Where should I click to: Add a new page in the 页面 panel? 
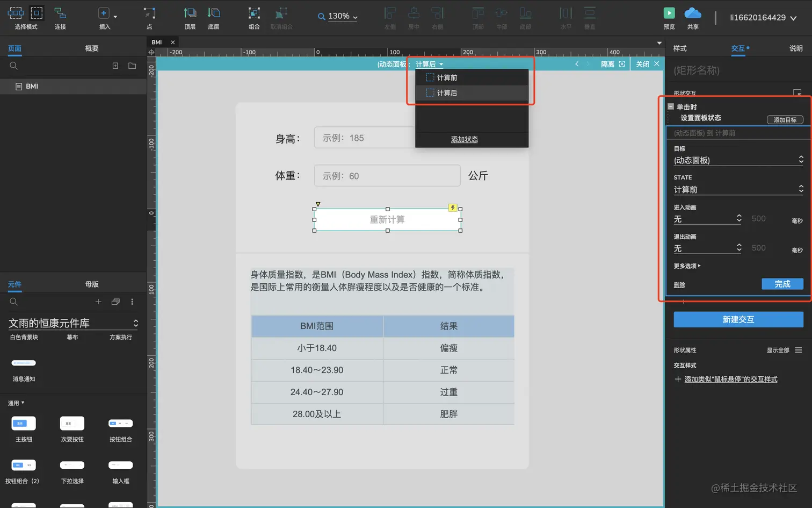click(x=115, y=66)
